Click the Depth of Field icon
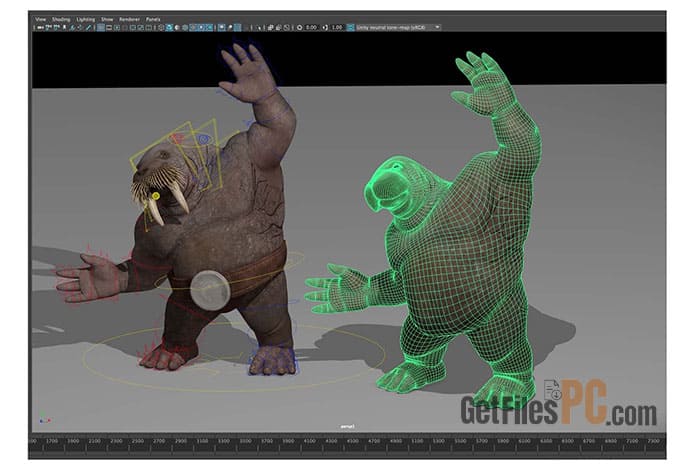Image resolution: width=700 pixels, height=473 pixels. tap(246, 28)
